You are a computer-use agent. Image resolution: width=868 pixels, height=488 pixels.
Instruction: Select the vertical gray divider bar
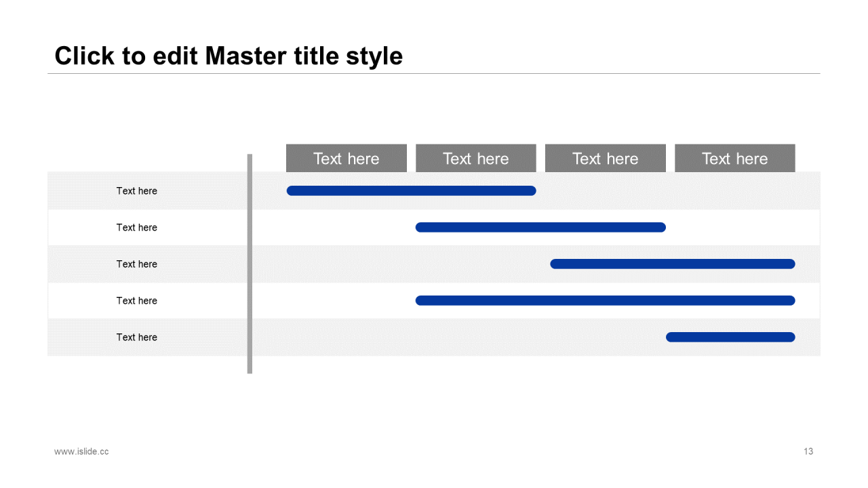pyautogui.click(x=250, y=264)
